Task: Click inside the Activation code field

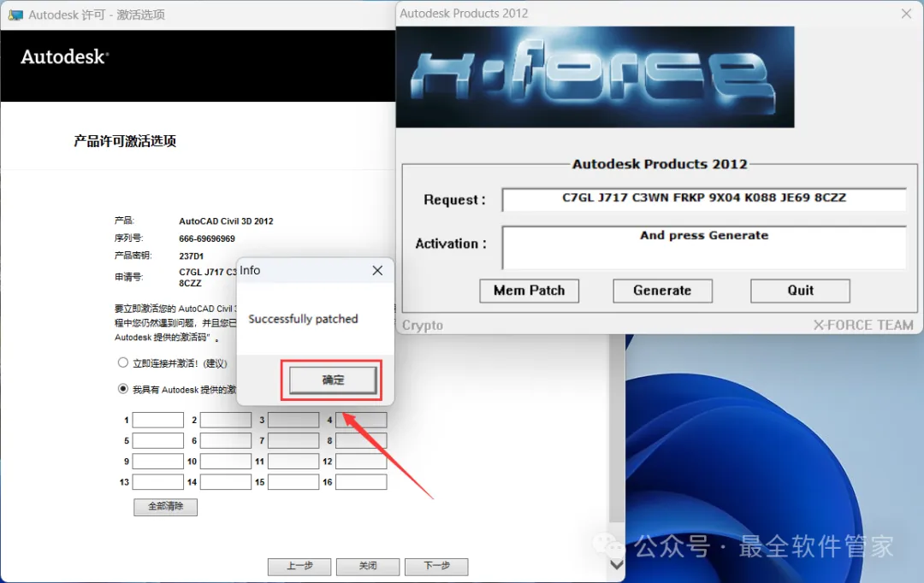Action: 704,247
